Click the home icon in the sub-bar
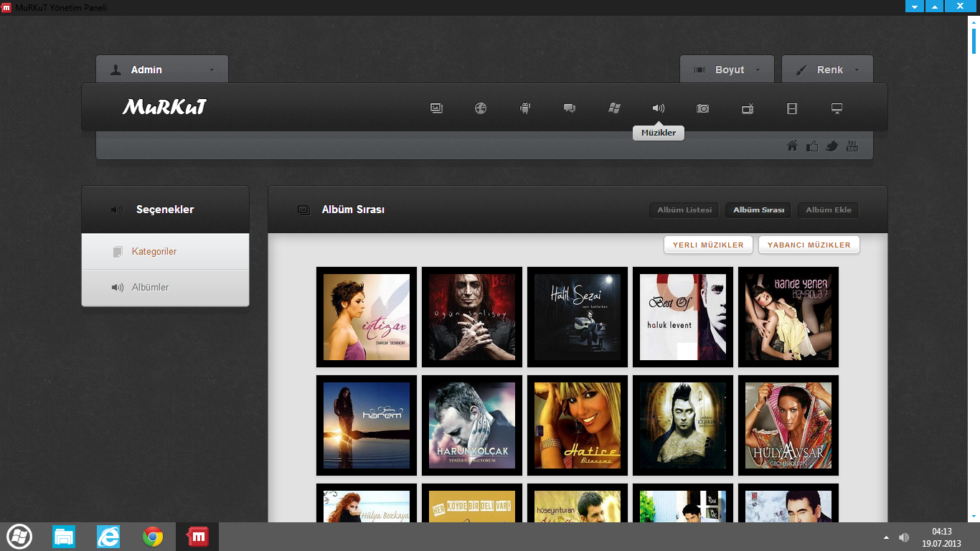 point(792,146)
